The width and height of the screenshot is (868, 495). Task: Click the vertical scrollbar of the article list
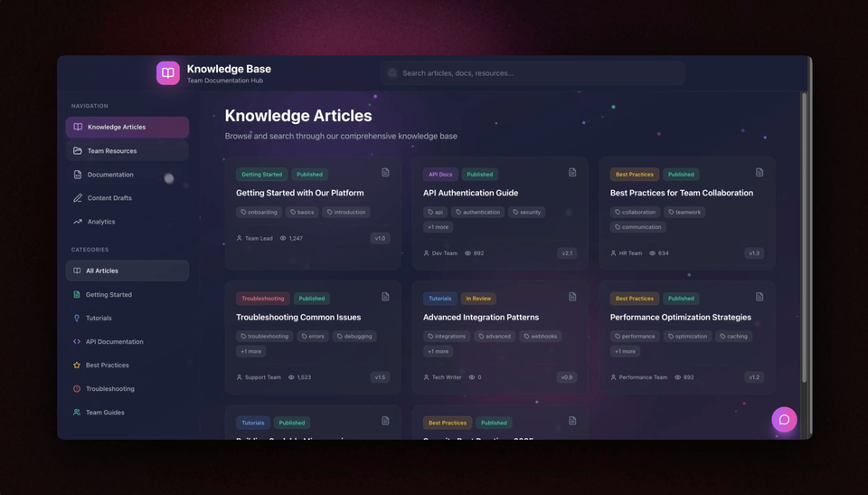click(x=804, y=235)
